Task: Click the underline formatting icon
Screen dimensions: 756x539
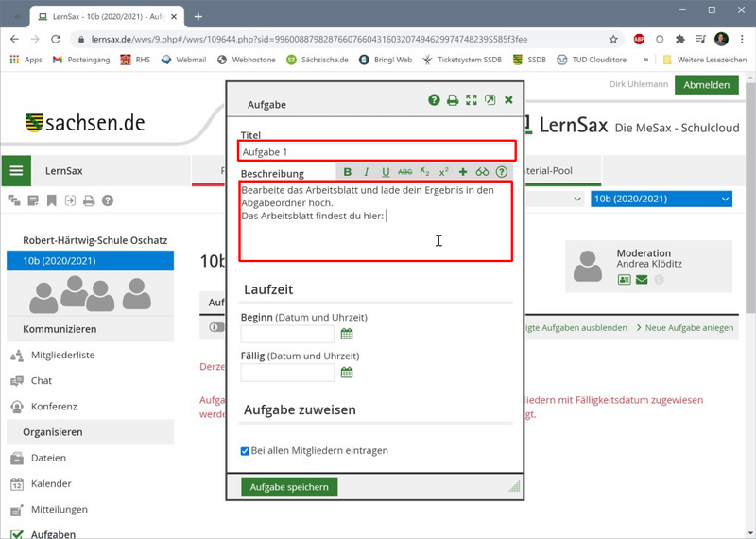Action: [x=386, y=172]
